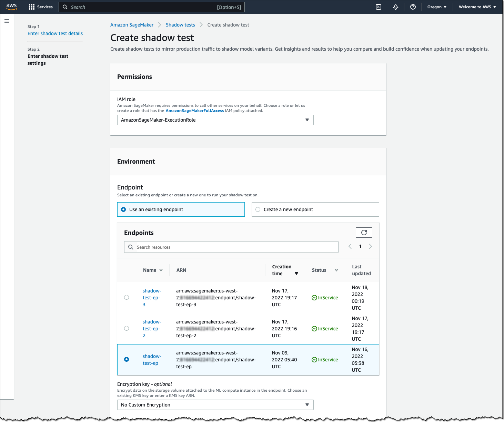Image resolution: width=504 pixels, height=422 pixels.
Task: Click the InService status icon for shadow-test-ep-3
Action: click(x=314, y=298)
